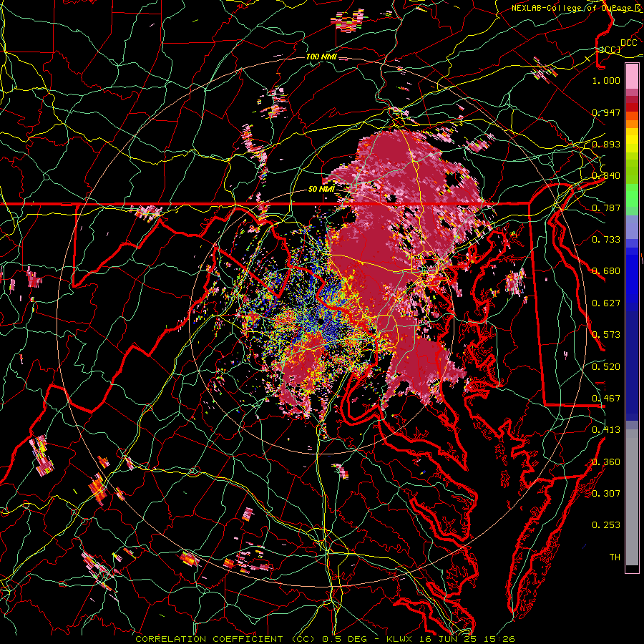Click the TH threshold label
This screenshot has height=644, width=644.
pyautogui.click(x=615, y=557)
